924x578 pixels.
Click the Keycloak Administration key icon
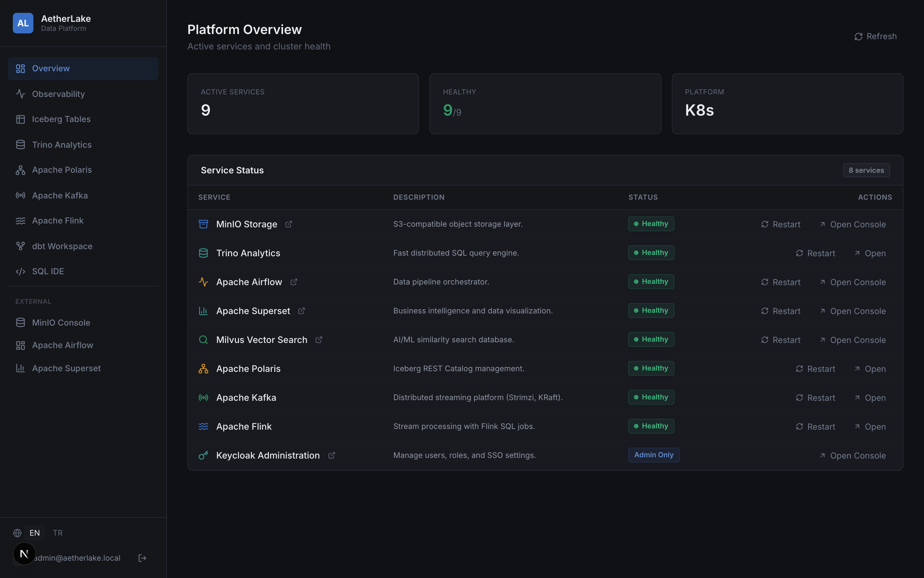click(x=203, y=455)
